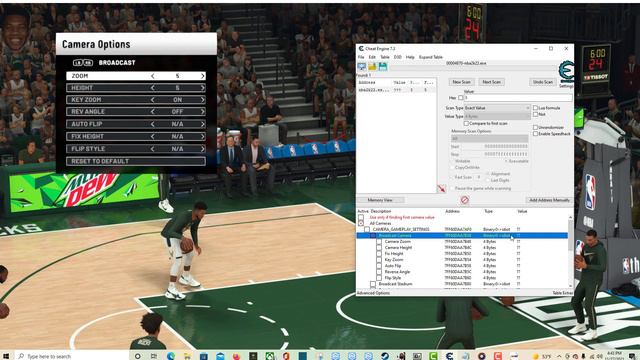Toggle Key Zoom with right arrow

click(x=202, y=100)
